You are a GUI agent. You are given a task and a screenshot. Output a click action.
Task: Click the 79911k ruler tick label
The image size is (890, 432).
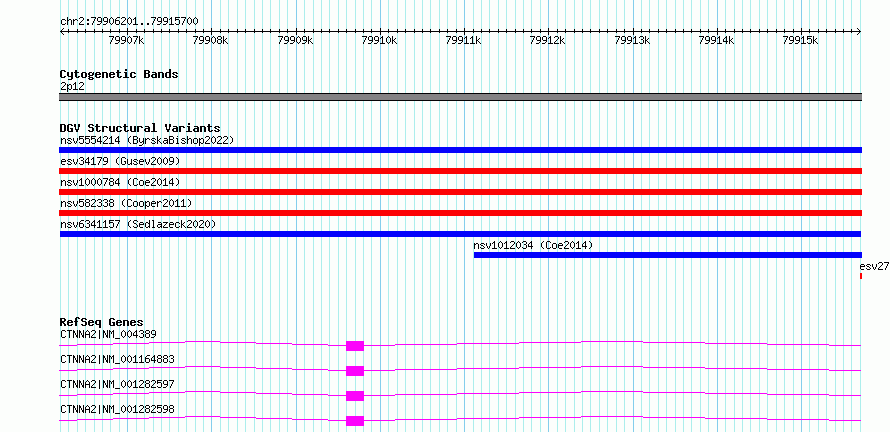(464, 40)
